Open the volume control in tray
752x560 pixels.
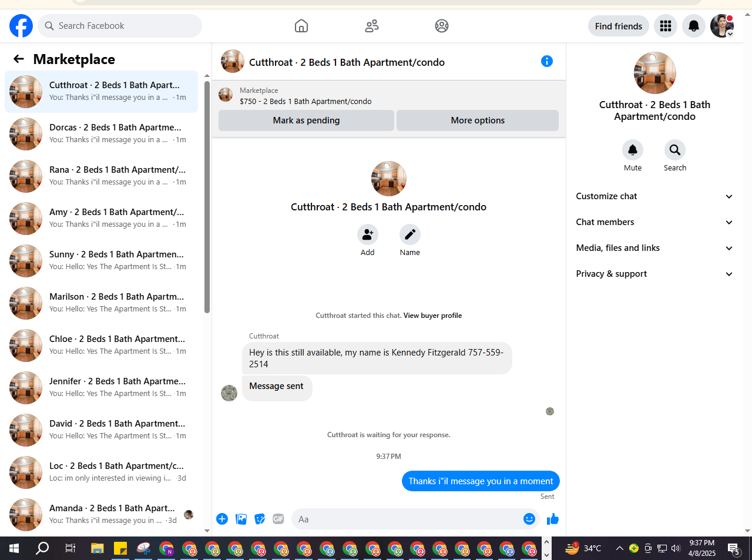pos(676,548)
